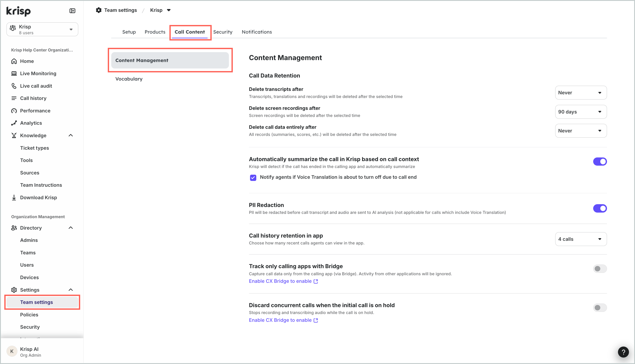The height and width of the screenshot is (364, 635).
Task: Select Content Management in the side list
Action: pyautogui.click(x=170, y=61)
